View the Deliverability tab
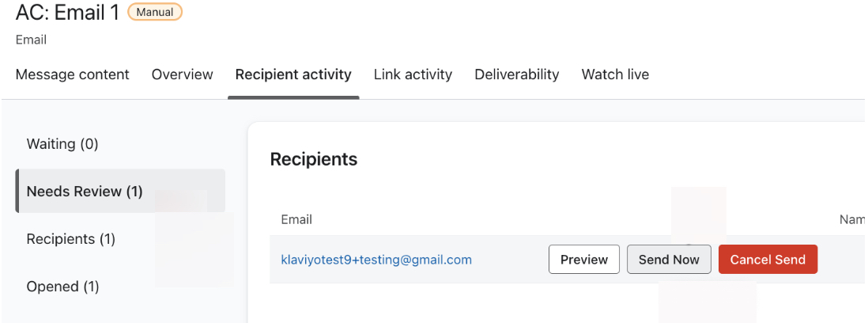This screenshot has width=868, height=323. [516, 74]
